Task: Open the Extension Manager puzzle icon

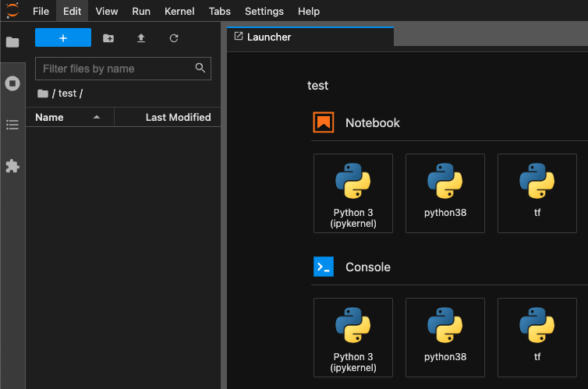Action: (12, 166)
